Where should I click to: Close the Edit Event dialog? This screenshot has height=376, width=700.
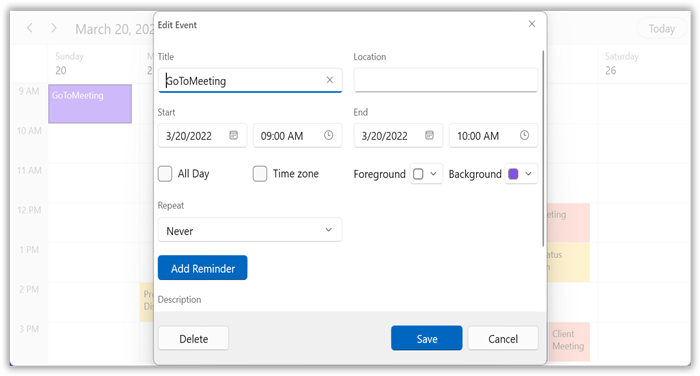coord(532,24)
